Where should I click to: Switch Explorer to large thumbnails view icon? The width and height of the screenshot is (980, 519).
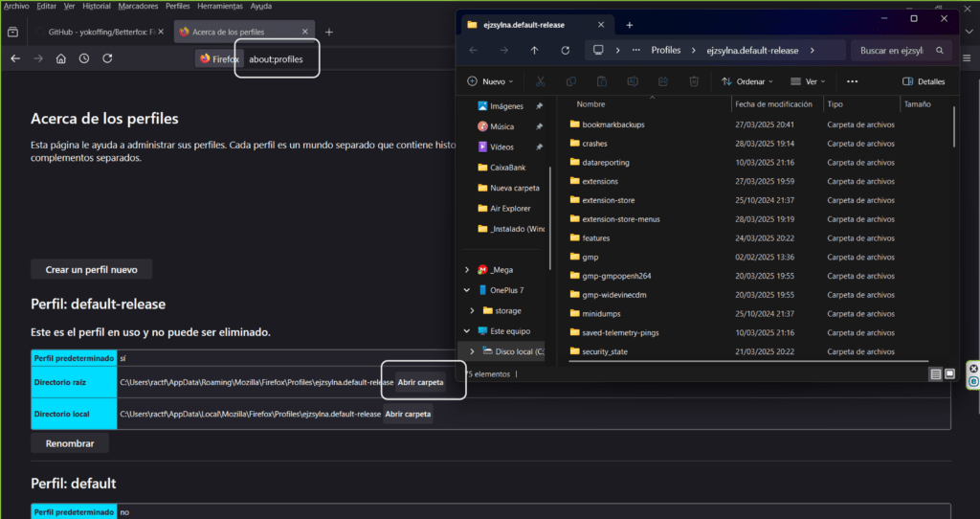pyautogui.click(x=949, y=374)
